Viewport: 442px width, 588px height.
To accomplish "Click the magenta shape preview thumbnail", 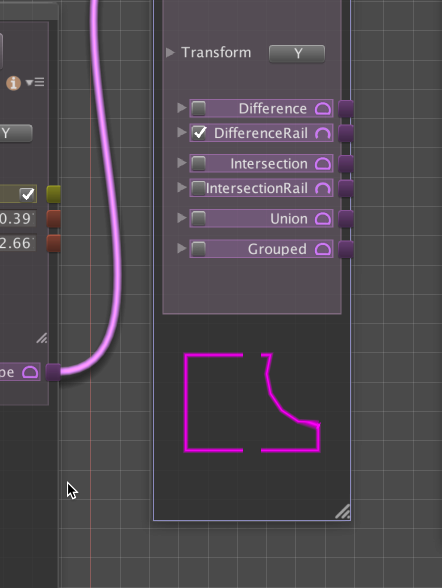I will pyautogui.click(x=252, y=402).
